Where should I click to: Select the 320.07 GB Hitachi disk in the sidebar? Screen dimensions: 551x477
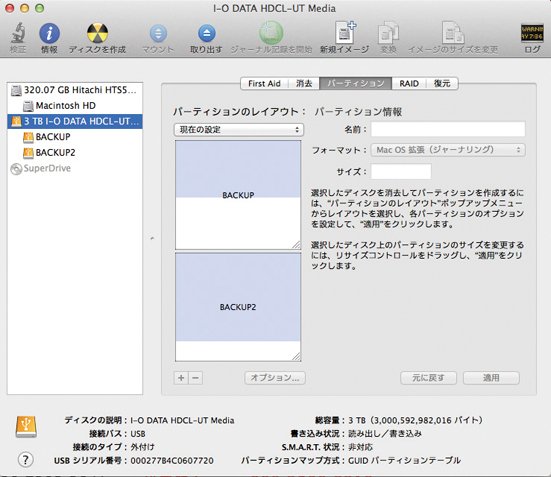pos(75,90)
